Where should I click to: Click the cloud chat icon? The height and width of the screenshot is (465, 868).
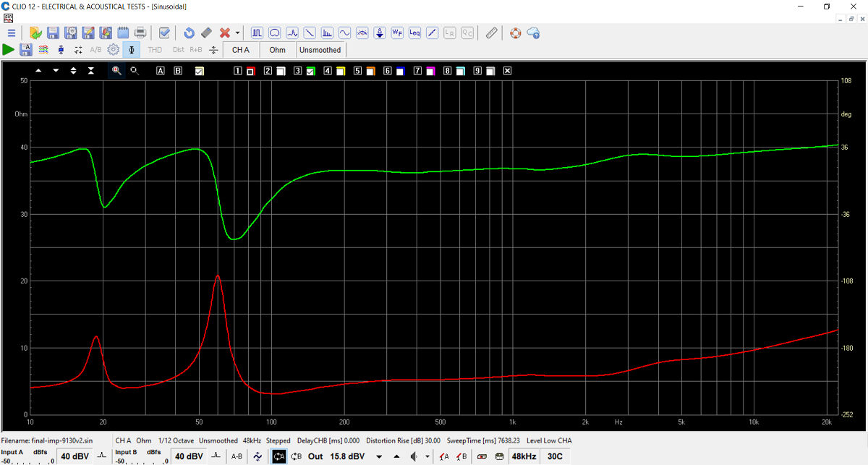coord(533,33)
